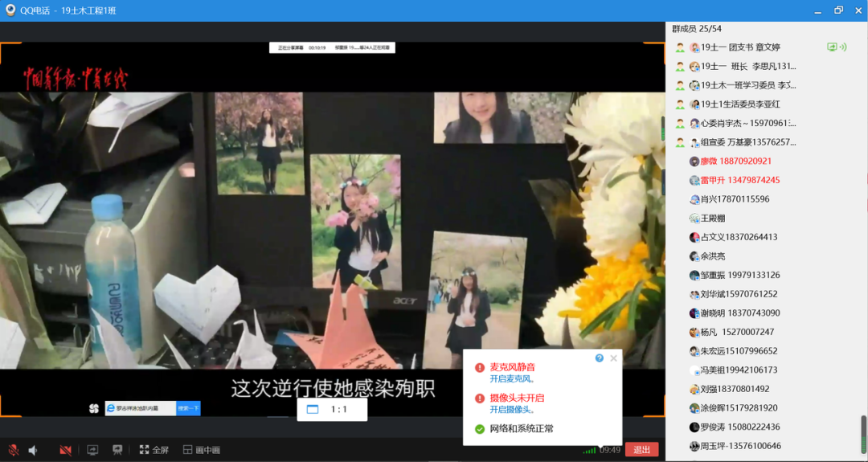Click the blue help question mark icon

pos(599,358)
